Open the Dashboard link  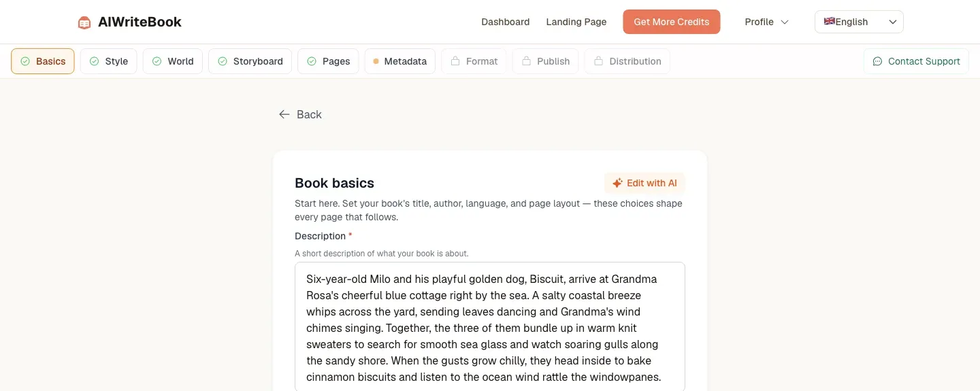[506, 22]
